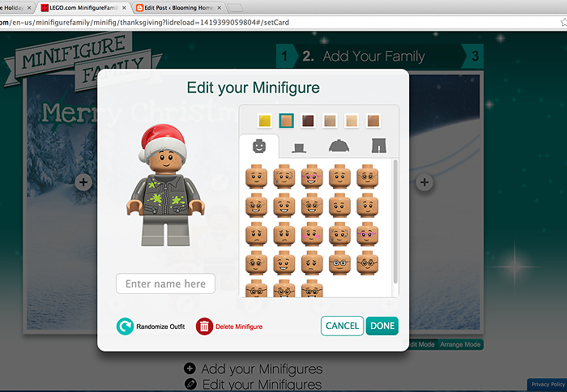Choose the sad head with a tear

(283, 234)
